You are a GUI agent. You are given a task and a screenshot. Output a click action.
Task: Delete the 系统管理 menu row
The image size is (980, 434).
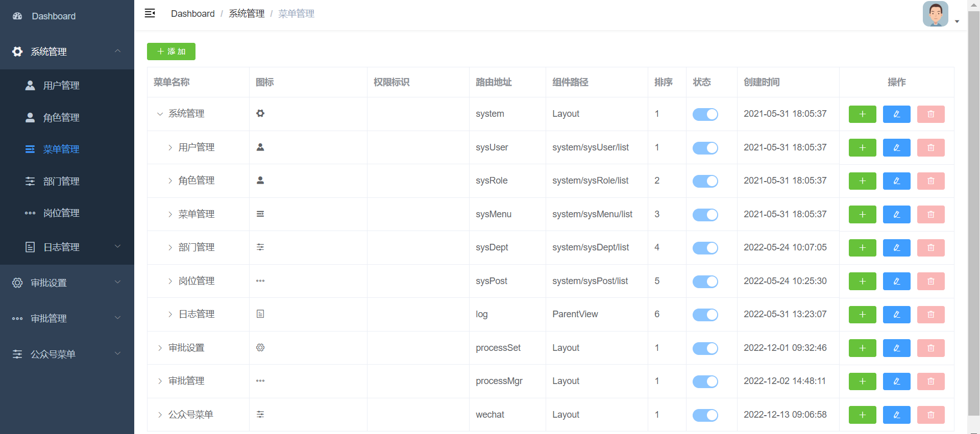point(931,114)
